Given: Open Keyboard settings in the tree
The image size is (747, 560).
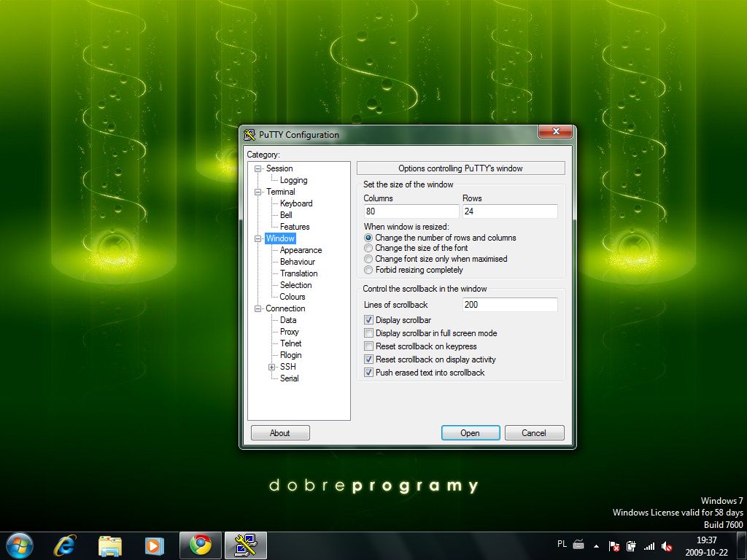Looking at the screenshot, I should [296, 203].
